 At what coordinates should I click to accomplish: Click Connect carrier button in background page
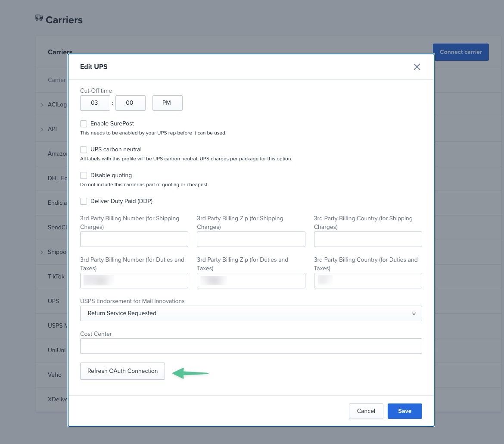(460, 52)
